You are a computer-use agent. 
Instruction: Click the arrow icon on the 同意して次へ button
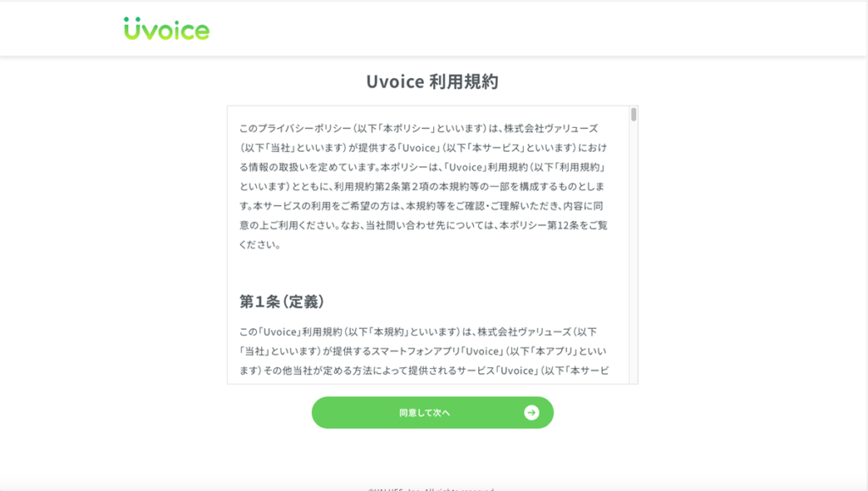click(531, 412)
